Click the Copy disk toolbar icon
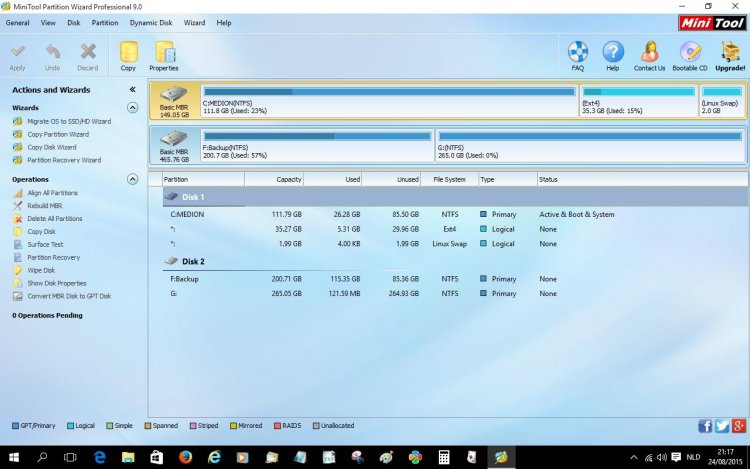 point(128,52)
